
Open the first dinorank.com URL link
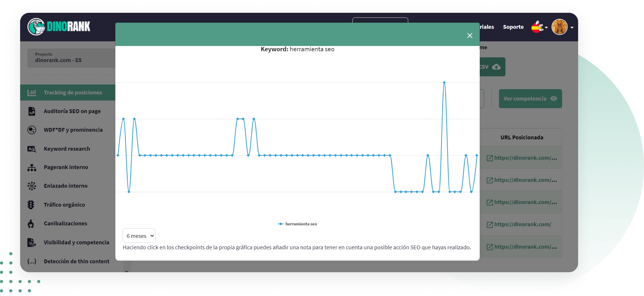525,158
